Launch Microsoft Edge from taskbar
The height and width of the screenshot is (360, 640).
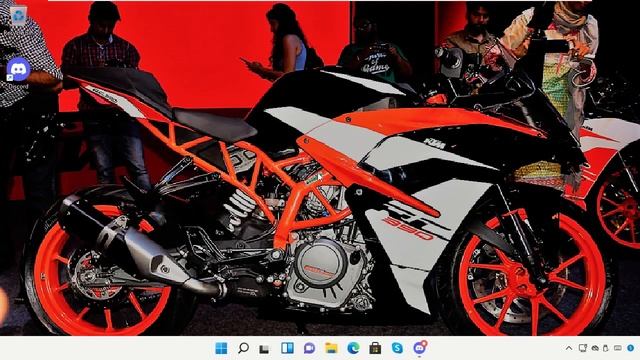click(x=353, y=348)
